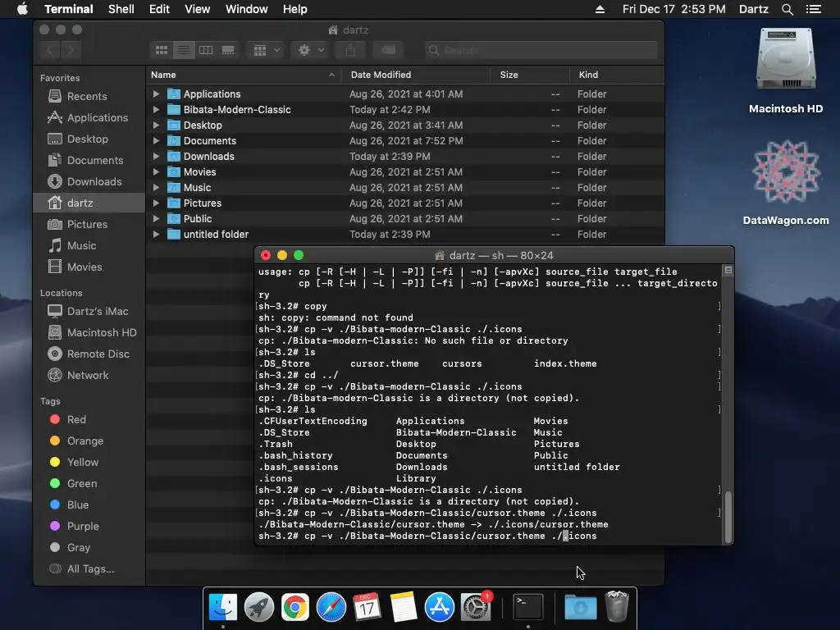Expand the Downloads folder row
Viewport: 840px width, 630px height.
(x=156, y=157)
